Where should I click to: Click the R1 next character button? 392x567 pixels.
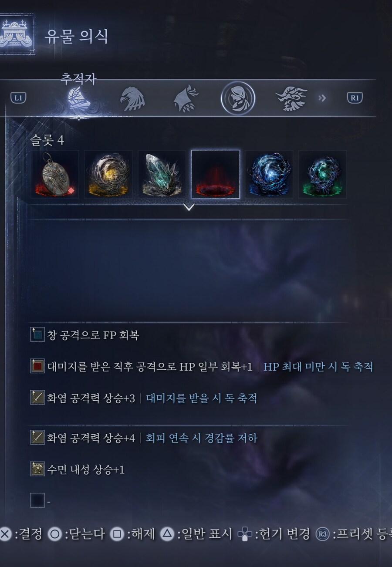coord(355,98)
